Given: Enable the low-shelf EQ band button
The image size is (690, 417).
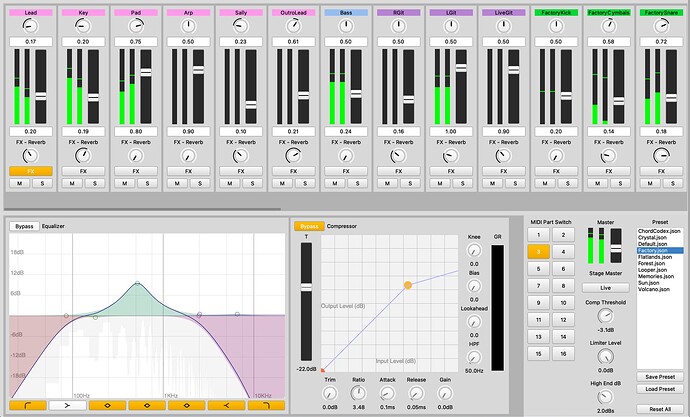Looking at the screenshot, I should (x=67, y=405).
